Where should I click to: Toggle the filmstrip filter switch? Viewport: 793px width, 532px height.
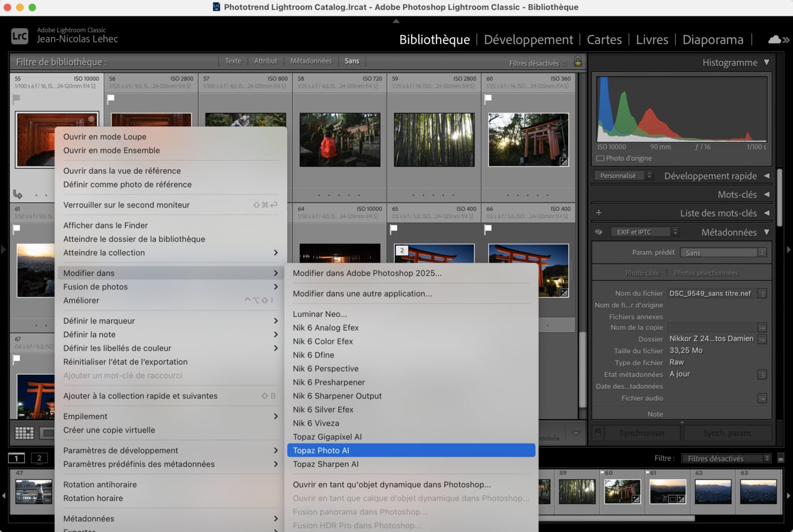781,458
